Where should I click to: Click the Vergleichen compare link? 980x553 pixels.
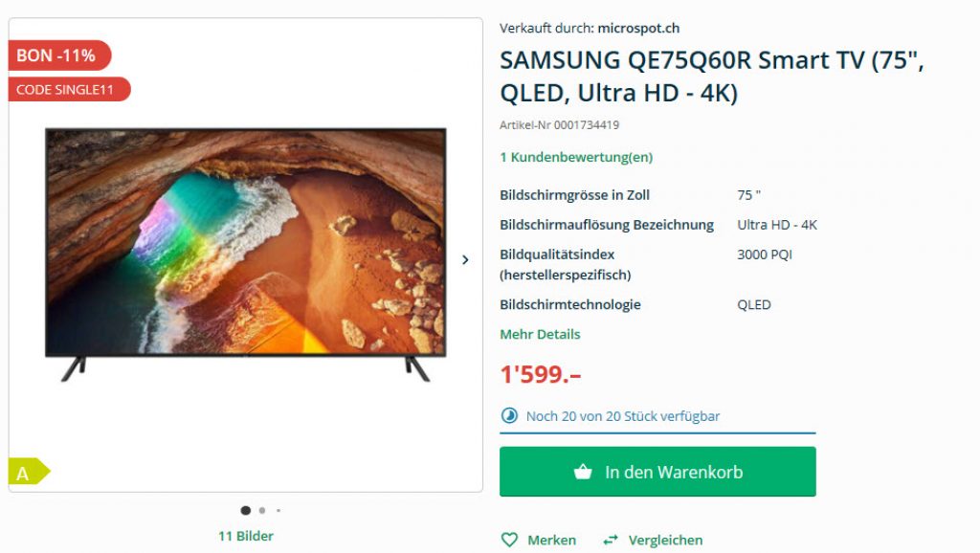[x=666, y=540]
